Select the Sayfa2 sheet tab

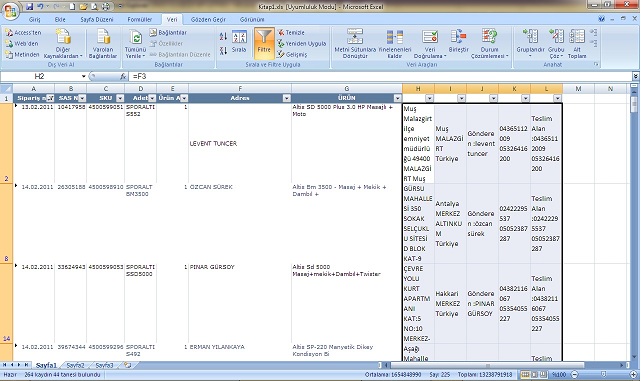click(75, 365)
